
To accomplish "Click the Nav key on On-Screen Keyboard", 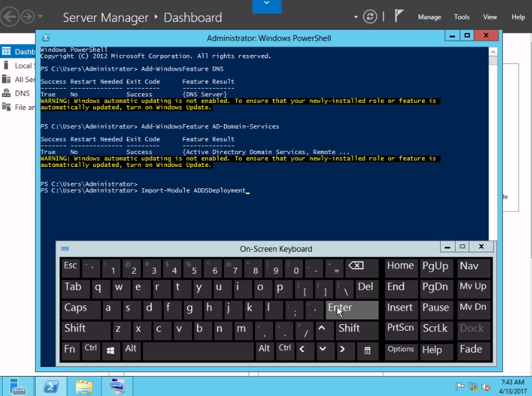I will point(474,267).
